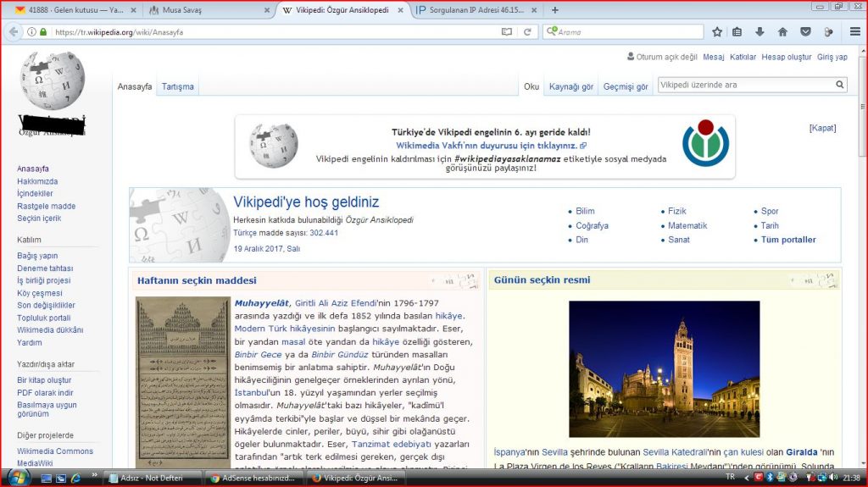Switch to Gelen kutusu mail tab
The image size is (868, 487).
tap(76, 10)
